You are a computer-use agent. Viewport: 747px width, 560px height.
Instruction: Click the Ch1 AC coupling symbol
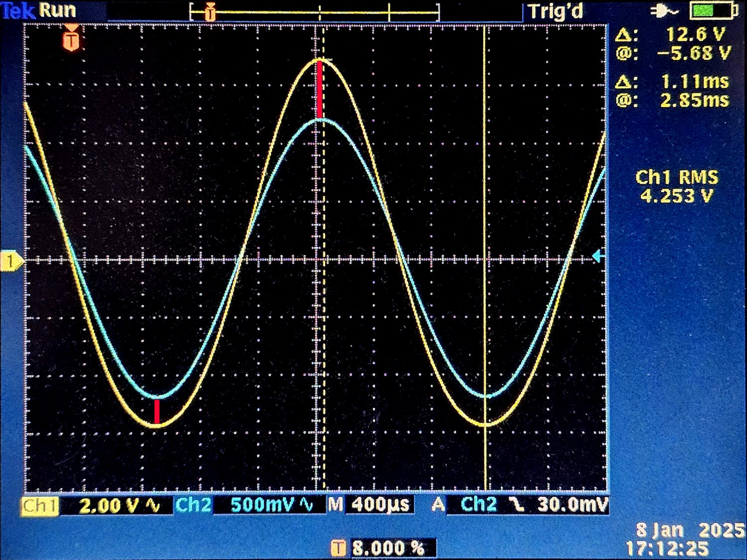(x=153, y=506)
